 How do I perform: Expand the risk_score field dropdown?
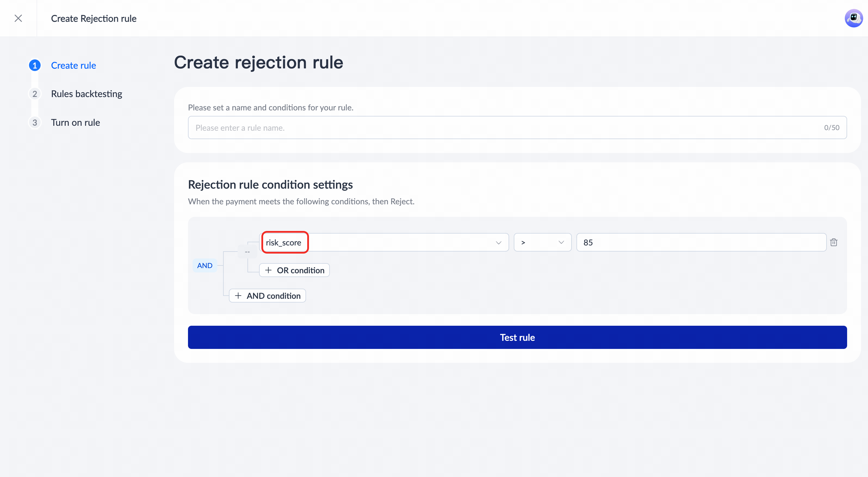pyautogui.click(x=384, y=242)
